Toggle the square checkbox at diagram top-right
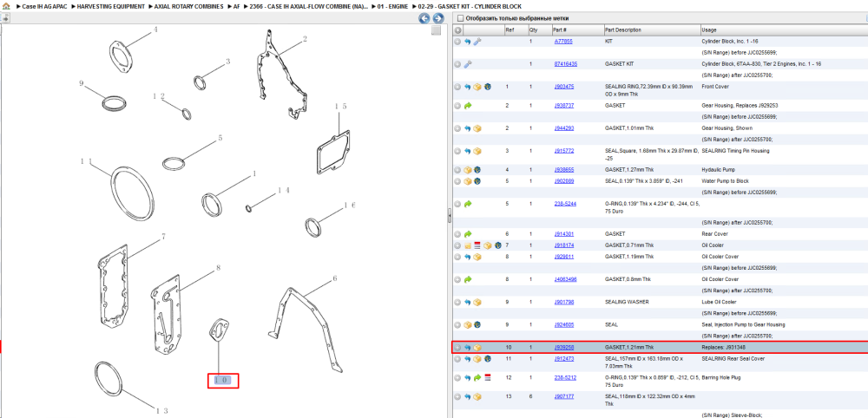Image resolution: width=868 pixels, height=418 pixels. point(437,30)
